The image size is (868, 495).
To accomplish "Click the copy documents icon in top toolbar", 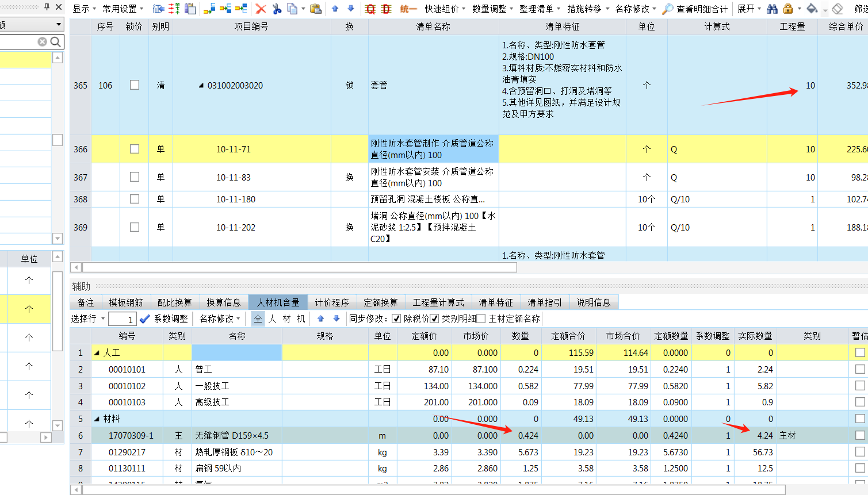I will pos(292,9).
